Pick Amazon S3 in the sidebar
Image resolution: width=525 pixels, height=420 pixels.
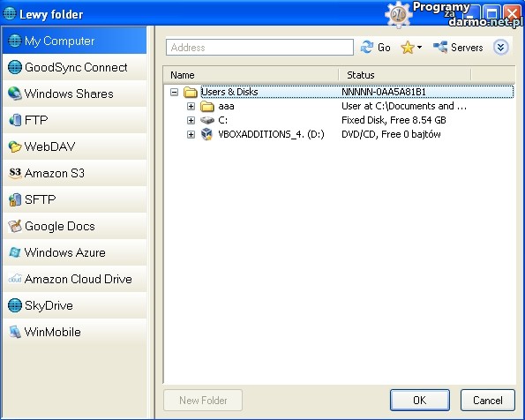point(74,173)
